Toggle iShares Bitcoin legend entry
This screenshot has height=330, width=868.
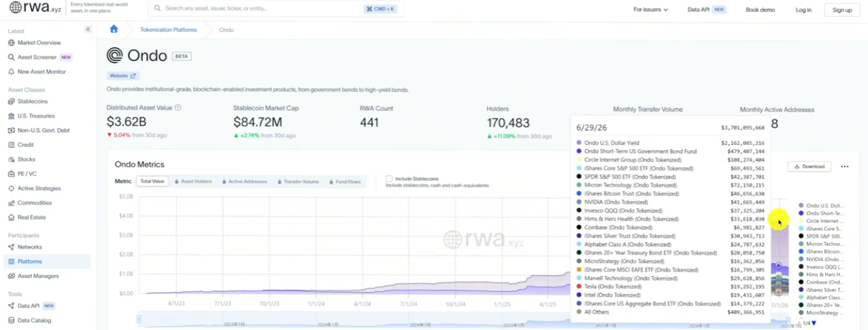[x=821, y=251]
